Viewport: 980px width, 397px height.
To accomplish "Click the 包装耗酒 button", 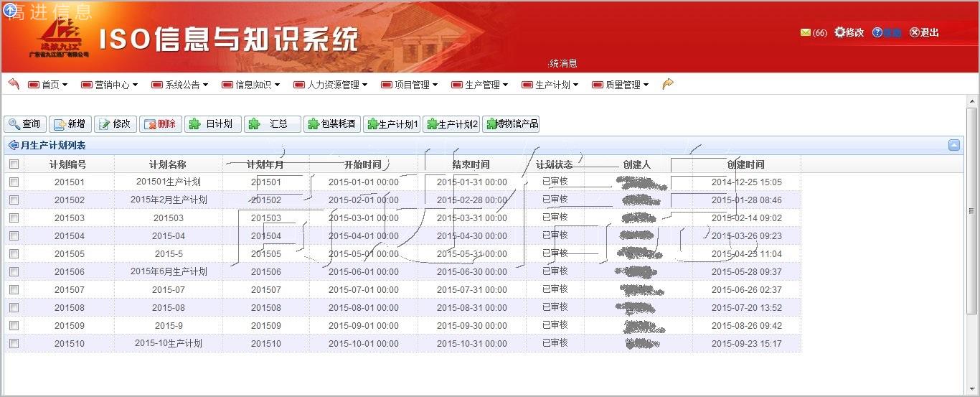I will [331, 124].
